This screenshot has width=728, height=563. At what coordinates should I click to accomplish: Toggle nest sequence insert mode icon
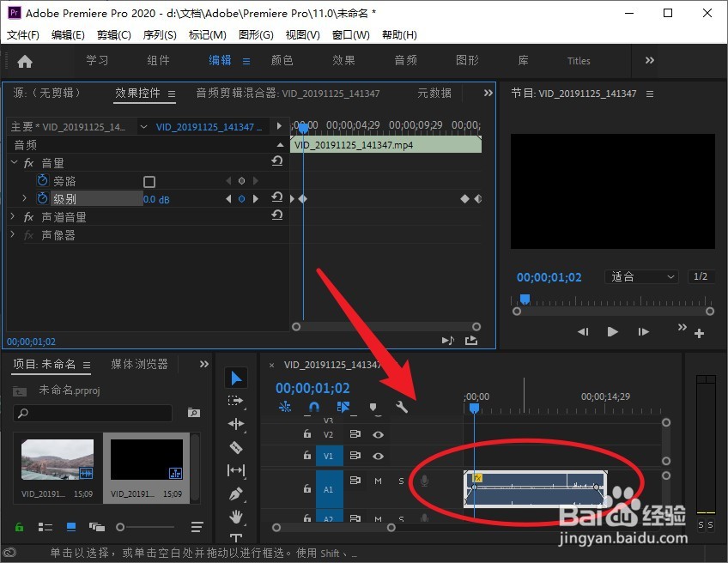click(x=285, y=407)
